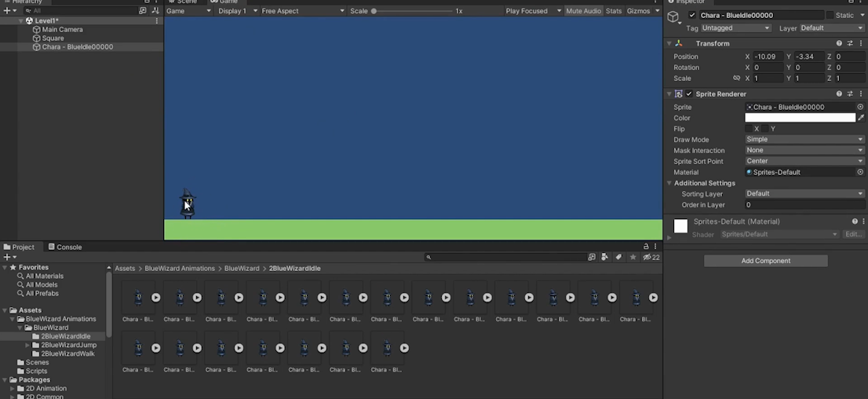Image resolution: width=868 pixels, height=399 pixels.
Task: Open the GameObject icon picker in Inspector
Action: click(x=673, y=17)
